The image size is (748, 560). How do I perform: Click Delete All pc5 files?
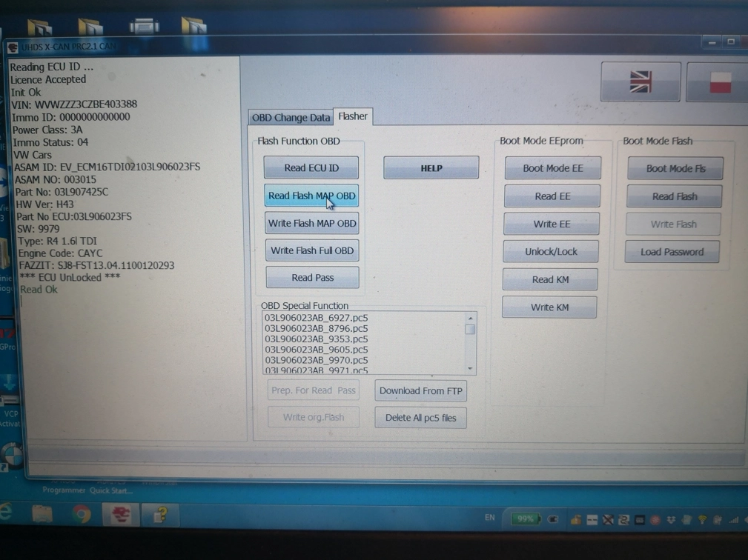coord(421,418)
